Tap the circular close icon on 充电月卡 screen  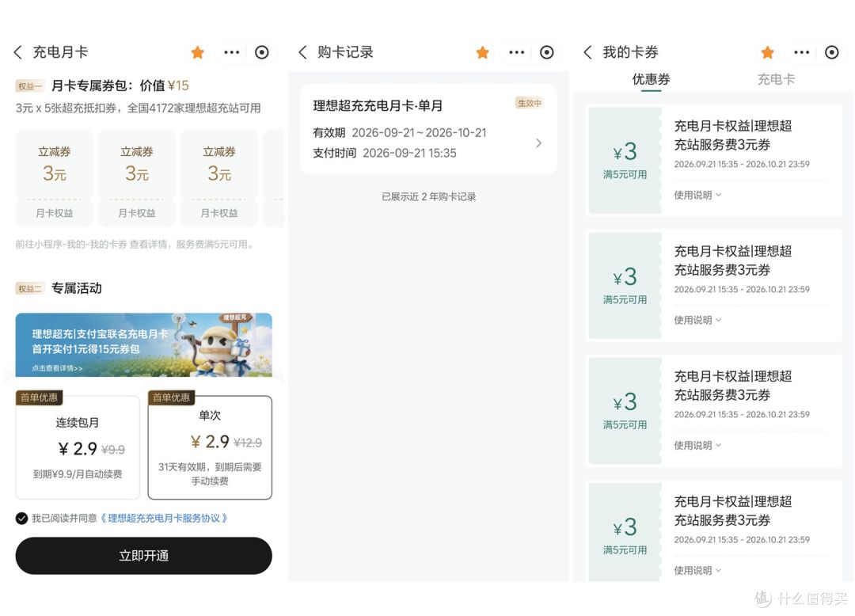pyautogui.click(x=262, y=52)
